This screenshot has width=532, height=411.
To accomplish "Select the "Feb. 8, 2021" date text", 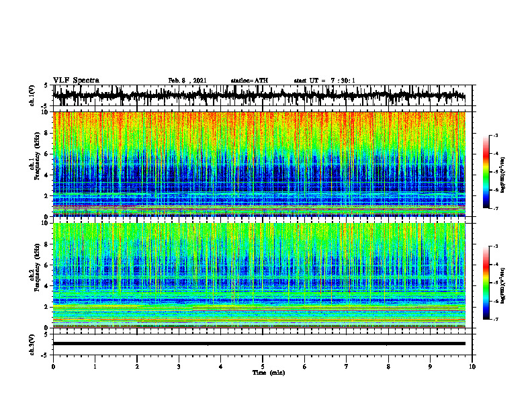I will point(187,81).
